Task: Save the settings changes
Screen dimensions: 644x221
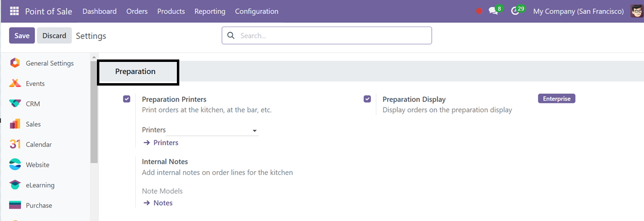Action: (x=22, y=36)
